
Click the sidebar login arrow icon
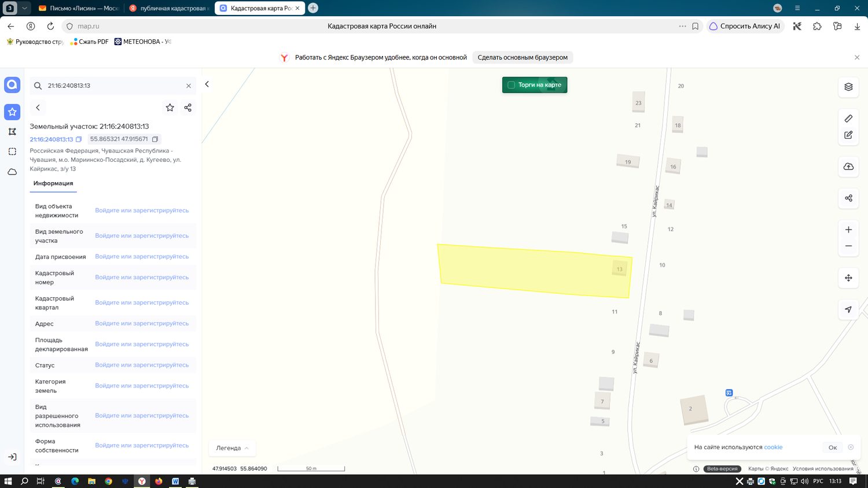coord(12,457)
